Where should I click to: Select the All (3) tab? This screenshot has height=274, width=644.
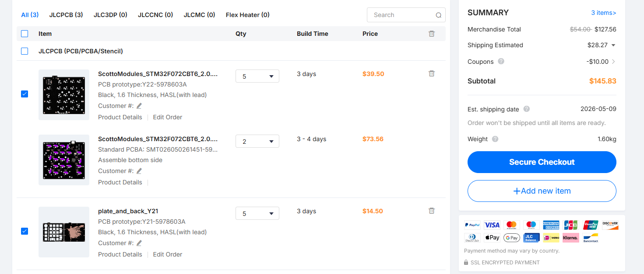click(x=30, y=15)
